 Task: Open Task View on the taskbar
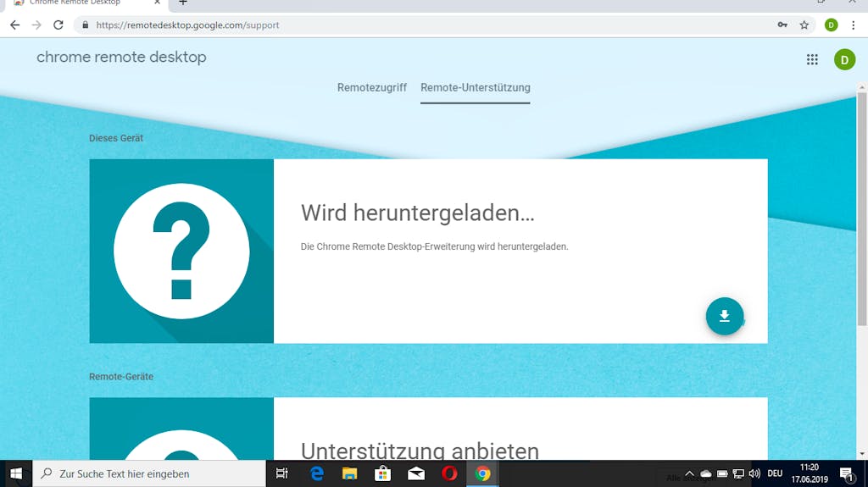click(x=281, y=473)
